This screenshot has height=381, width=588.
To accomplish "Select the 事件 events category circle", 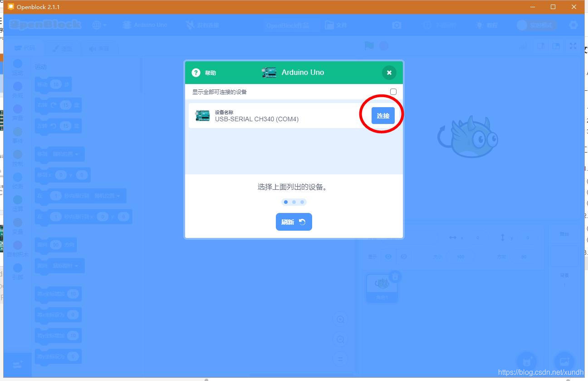I will [x=17, y=132].
